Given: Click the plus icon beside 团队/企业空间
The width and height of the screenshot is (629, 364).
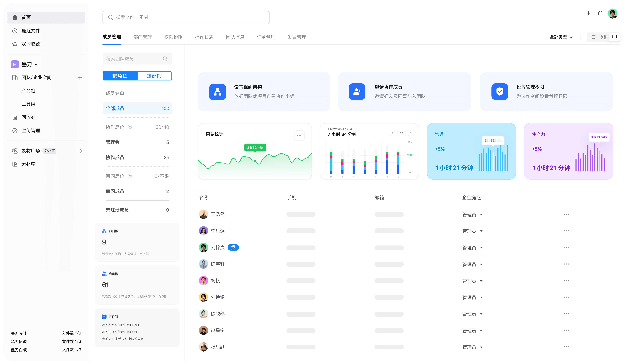Looking at the screenshot, I should [x=80, y=78].
